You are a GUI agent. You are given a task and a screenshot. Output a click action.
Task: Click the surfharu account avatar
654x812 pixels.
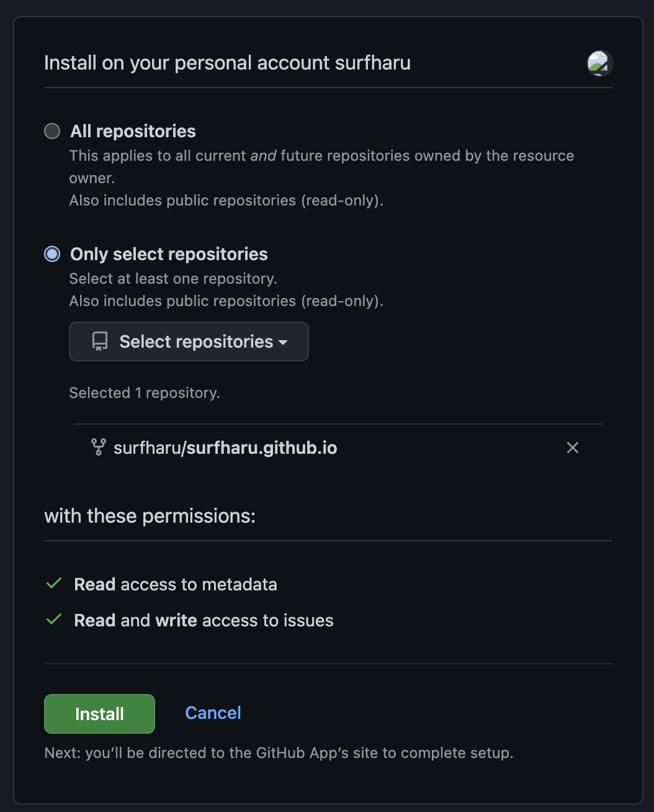(599, 63)
